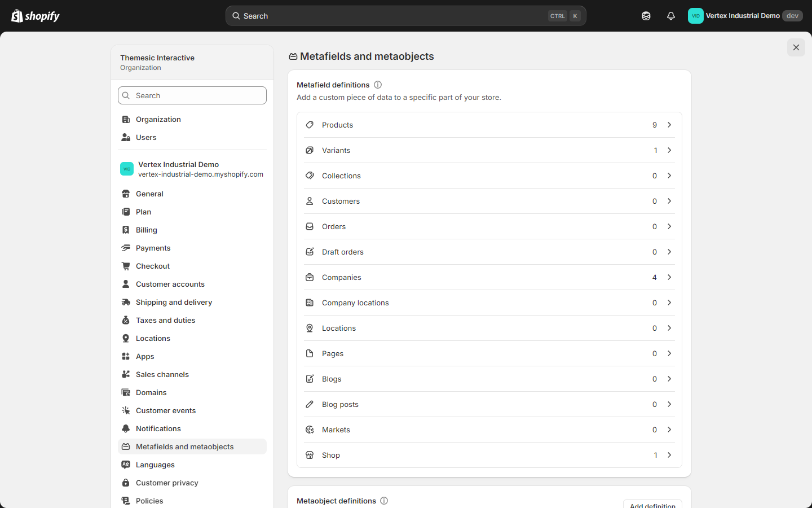The width and height of the screenshot is (812, 508).
Task: Click the Company locations building icon
Action: point(310,303)
